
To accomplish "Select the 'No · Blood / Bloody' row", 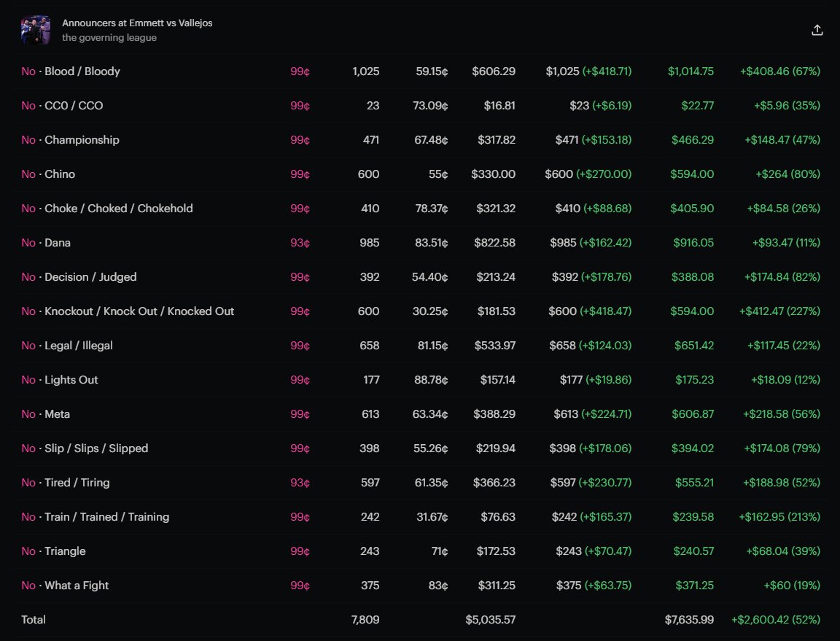I will (420, 71).
